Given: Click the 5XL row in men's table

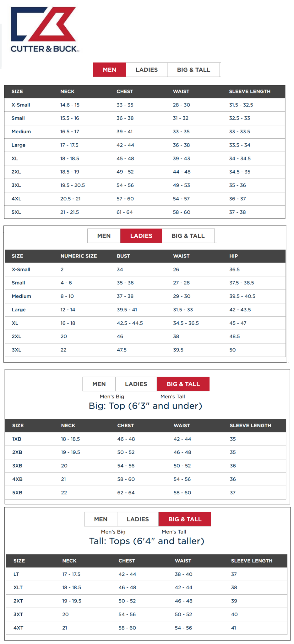Looking at the screenshot, I should click(x=144, y=212).
